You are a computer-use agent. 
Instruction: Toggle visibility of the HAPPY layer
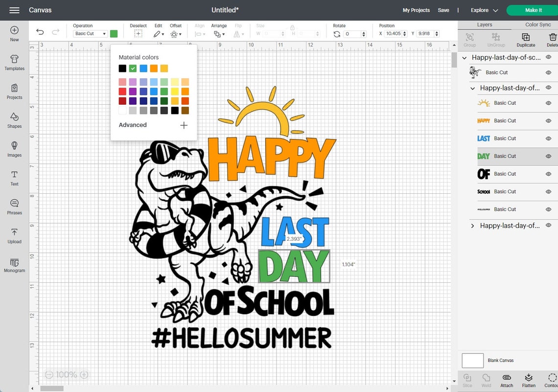[x=548, y=120]
